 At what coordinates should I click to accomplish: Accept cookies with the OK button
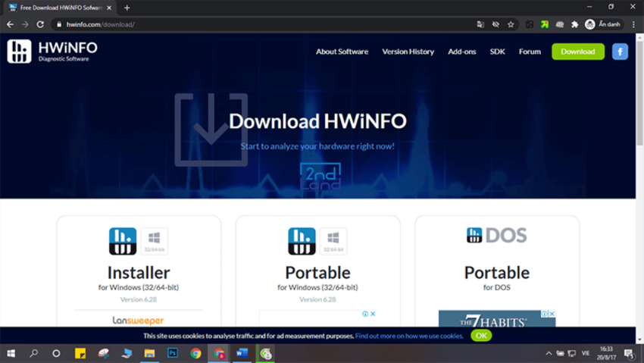[481, 336]
